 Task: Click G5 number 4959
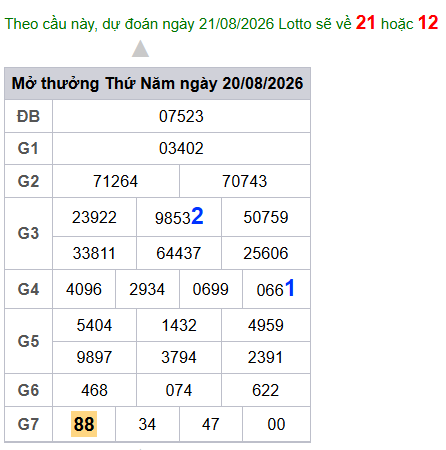pyautogui.click(x=266, y=325)
